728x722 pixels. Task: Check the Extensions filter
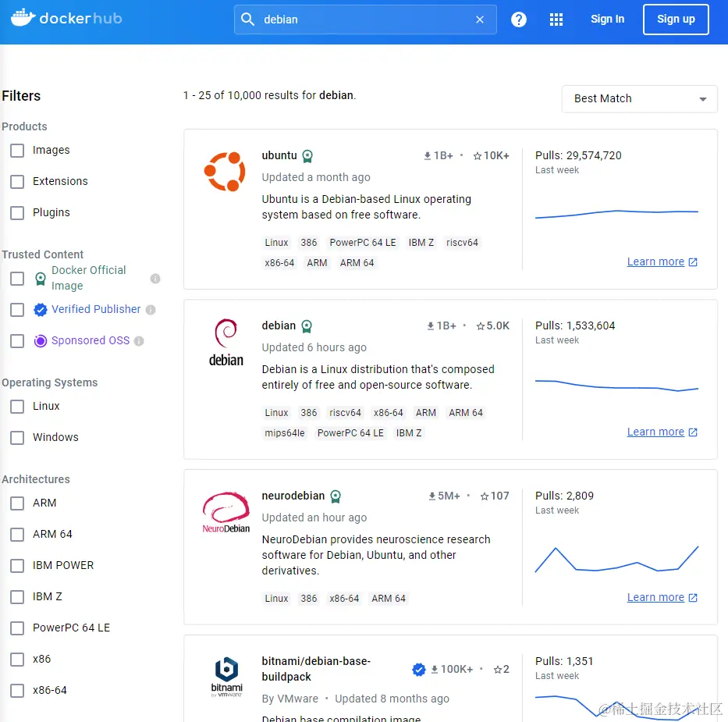[17, 182]
